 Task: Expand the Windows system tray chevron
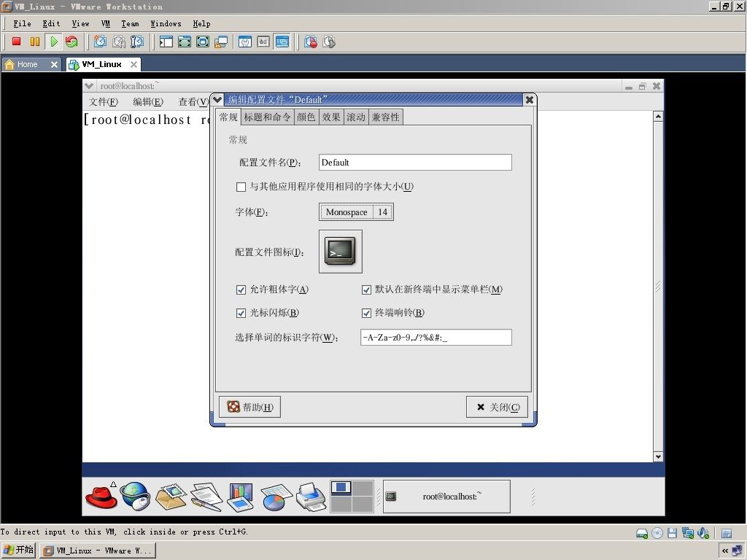[x=725, y=551]
